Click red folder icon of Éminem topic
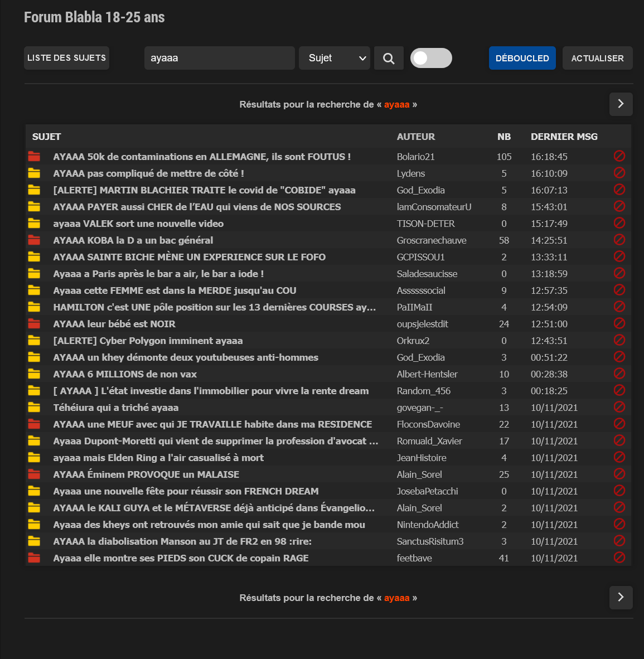This screenshot has width=644, height=659. point(34,474)
